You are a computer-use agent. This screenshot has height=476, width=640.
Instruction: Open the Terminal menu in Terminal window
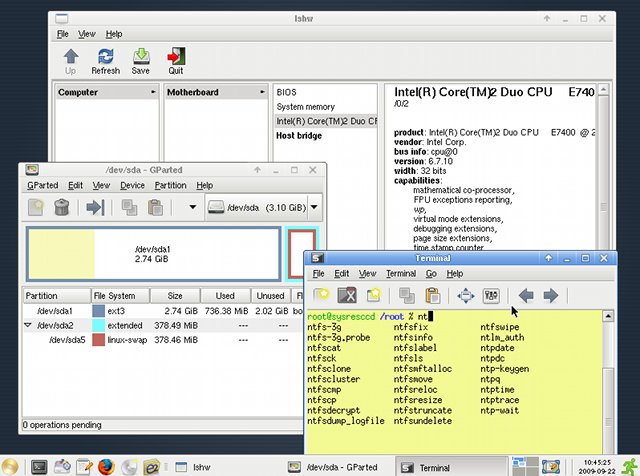(401, 274)
